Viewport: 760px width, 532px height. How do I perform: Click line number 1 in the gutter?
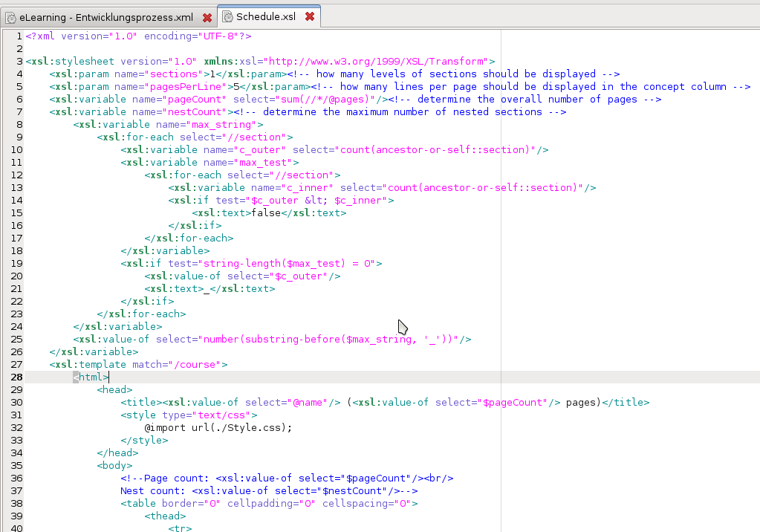tap(19, 36)
